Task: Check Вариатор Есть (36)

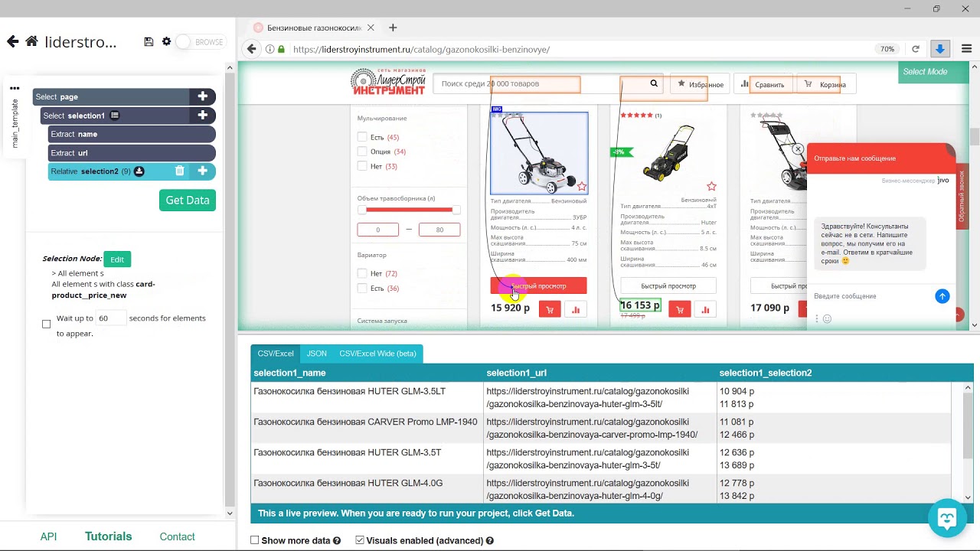Action: 362,288
